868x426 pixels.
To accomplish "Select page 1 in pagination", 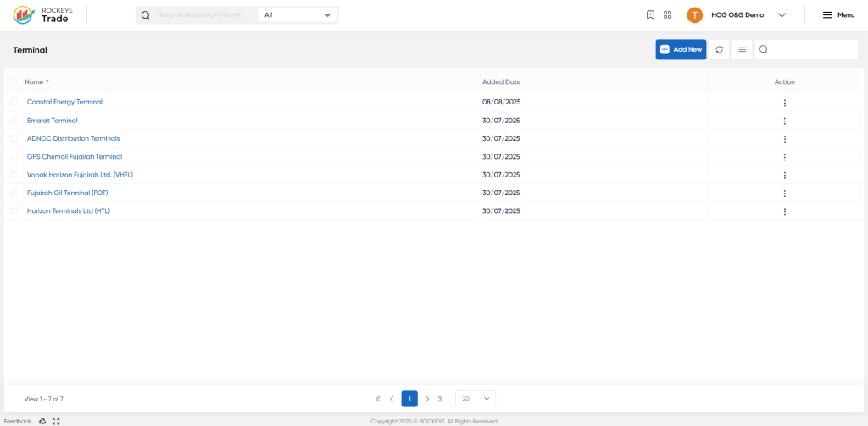I will click(409, 399).
